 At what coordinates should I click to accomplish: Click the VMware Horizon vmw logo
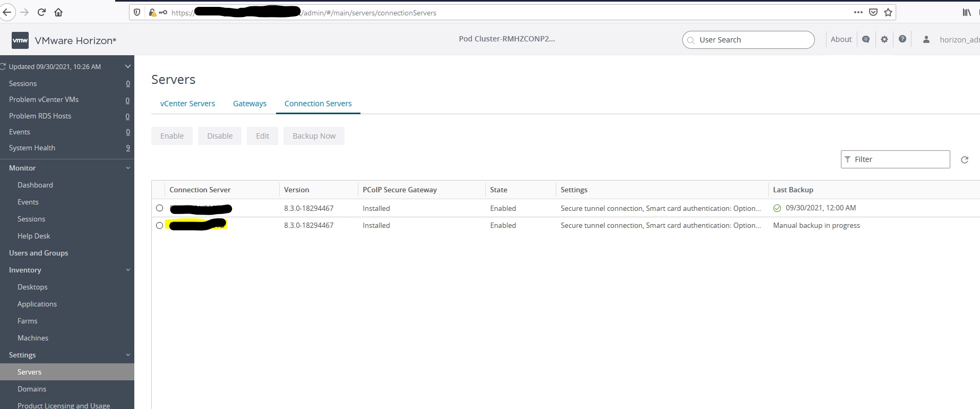point(20,40)
